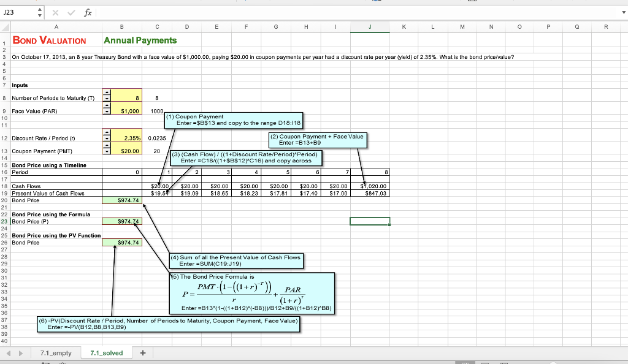Screen dimensions: 628x364
Task: Switch to the 7.1_empty sheet tab
Action: tap(55, 352)
